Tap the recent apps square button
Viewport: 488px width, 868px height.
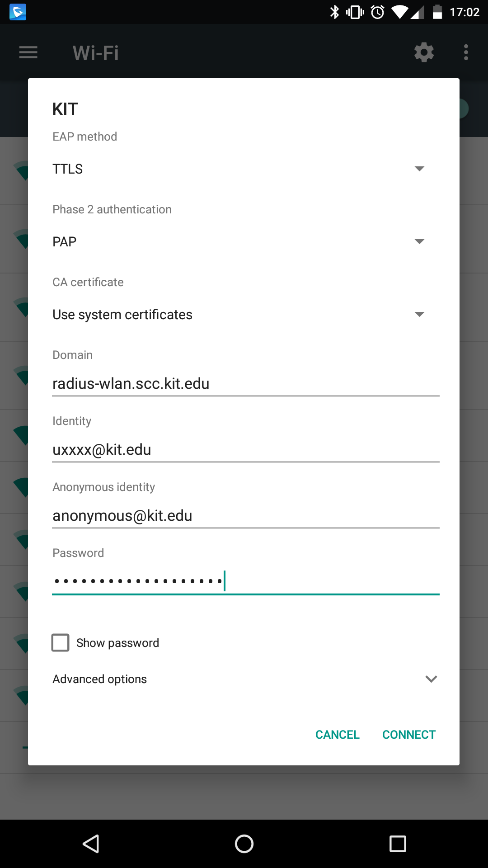pyautogui.click(x=398, y=844)
